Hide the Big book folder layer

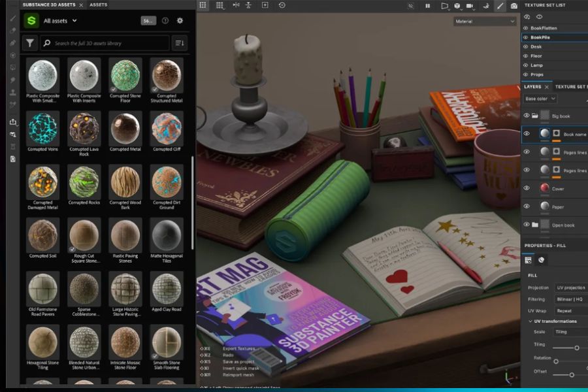[x=527, y=116]
